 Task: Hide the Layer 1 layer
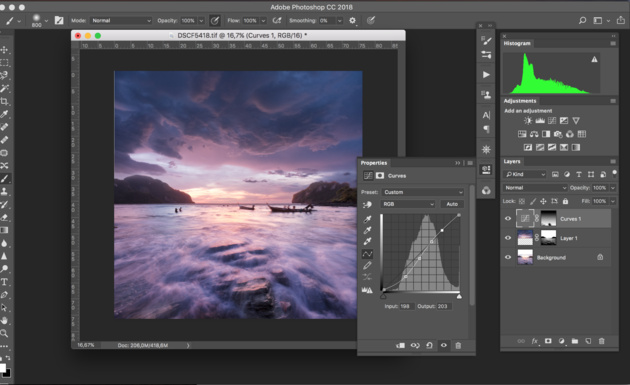pyautogui.click(x=508, y=238)
